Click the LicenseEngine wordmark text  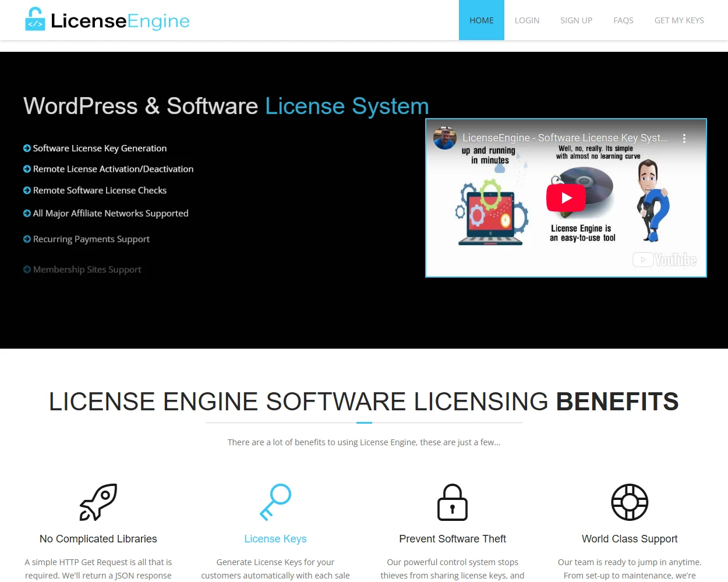tap(120, 21)
